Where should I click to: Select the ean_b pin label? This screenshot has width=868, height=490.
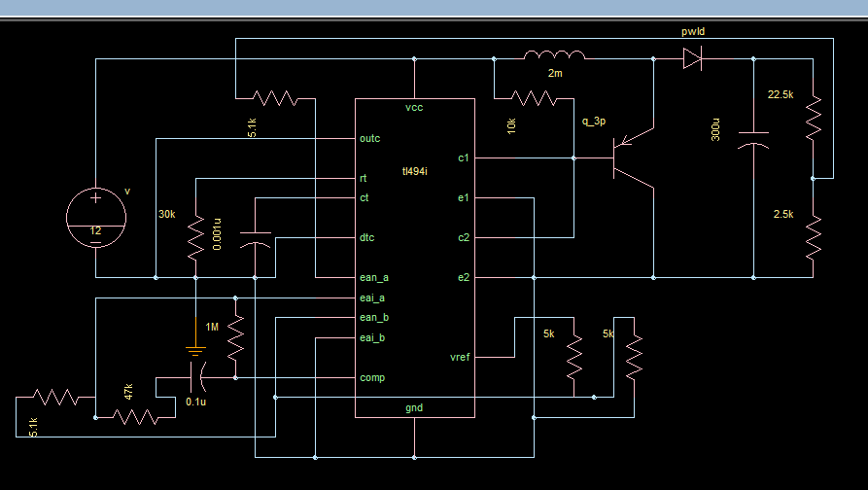click(x=374, y=317)
